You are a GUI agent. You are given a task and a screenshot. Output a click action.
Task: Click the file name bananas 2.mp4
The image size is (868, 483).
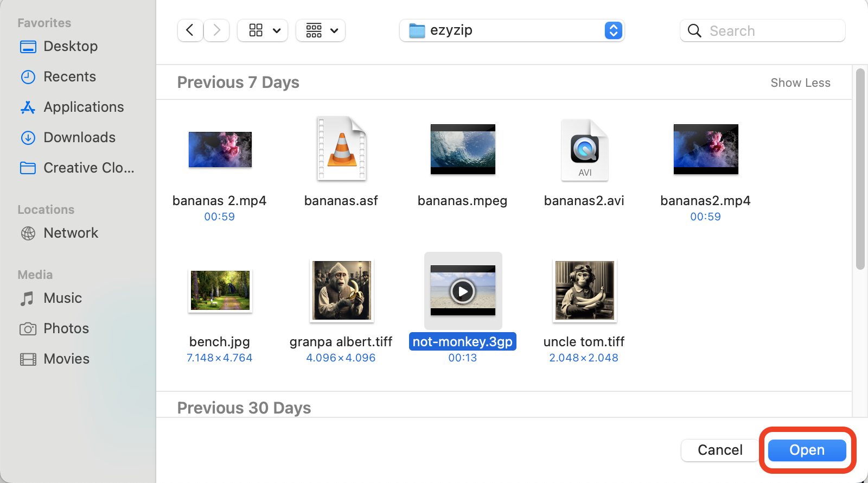tap(219, 201)
